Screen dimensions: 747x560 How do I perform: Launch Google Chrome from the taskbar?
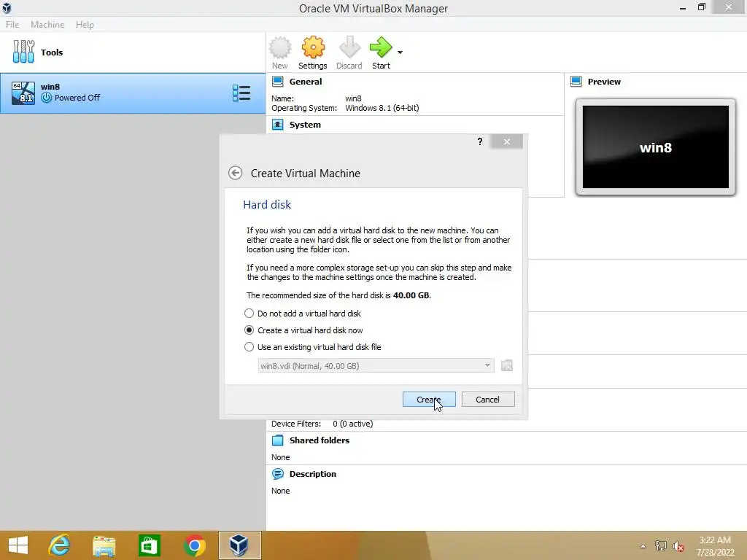pos(194,545)
